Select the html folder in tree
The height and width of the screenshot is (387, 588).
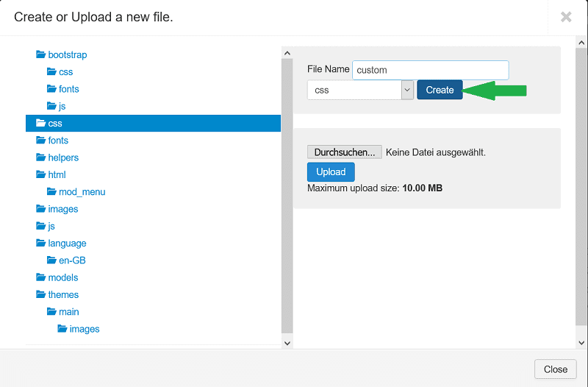point(57,175)
